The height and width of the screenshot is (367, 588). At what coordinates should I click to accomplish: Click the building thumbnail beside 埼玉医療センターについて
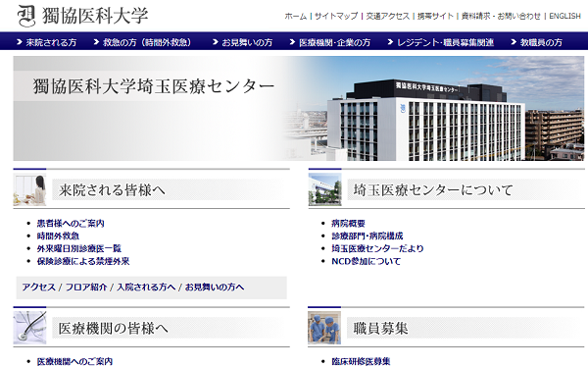(325, 189)
